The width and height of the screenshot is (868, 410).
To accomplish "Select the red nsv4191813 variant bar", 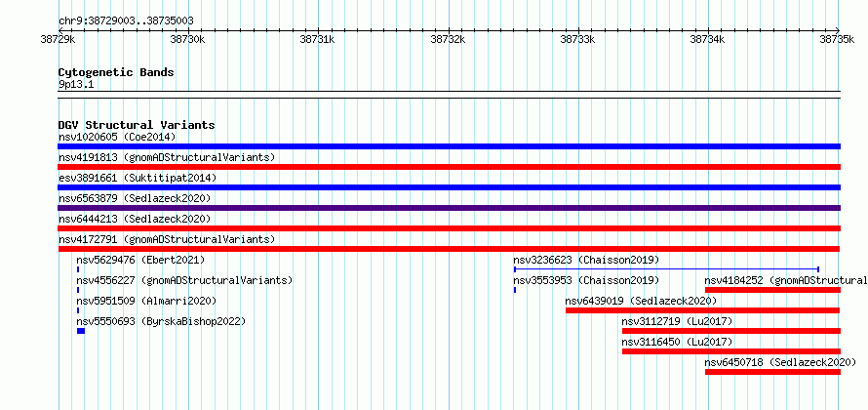I will coord(449,167).
